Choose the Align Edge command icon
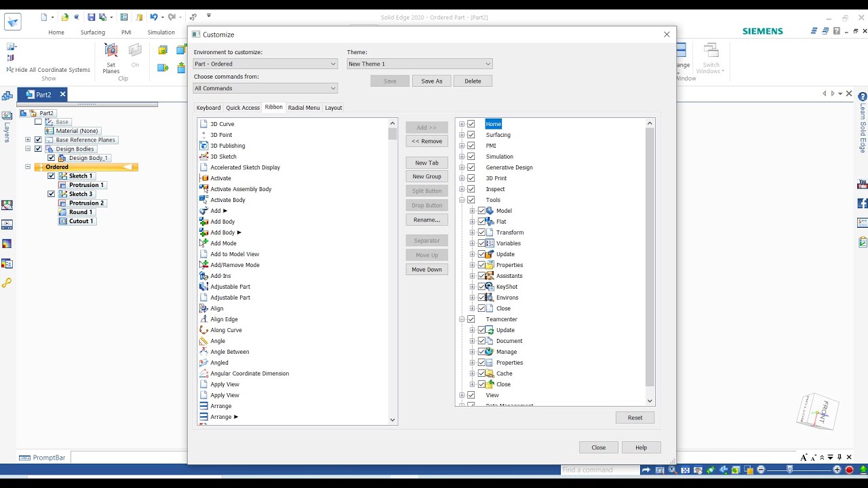868x488 pixels. click(x=203, y=319)
